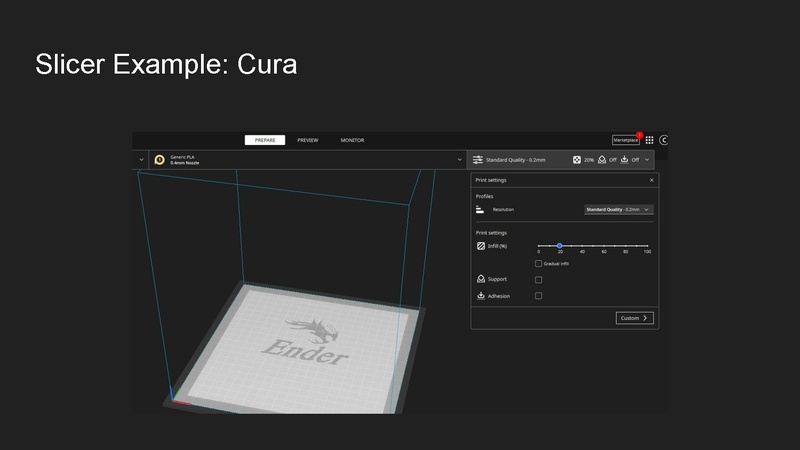Click the Ender build plate
800x450 pixels.
[300, 349]
